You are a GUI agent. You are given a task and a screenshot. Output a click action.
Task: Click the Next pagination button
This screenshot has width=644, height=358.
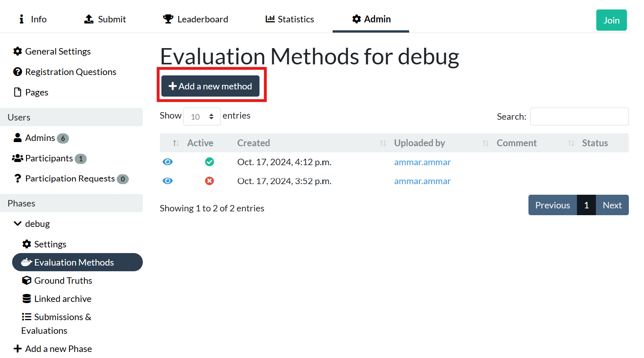click(x=612, y=205)
